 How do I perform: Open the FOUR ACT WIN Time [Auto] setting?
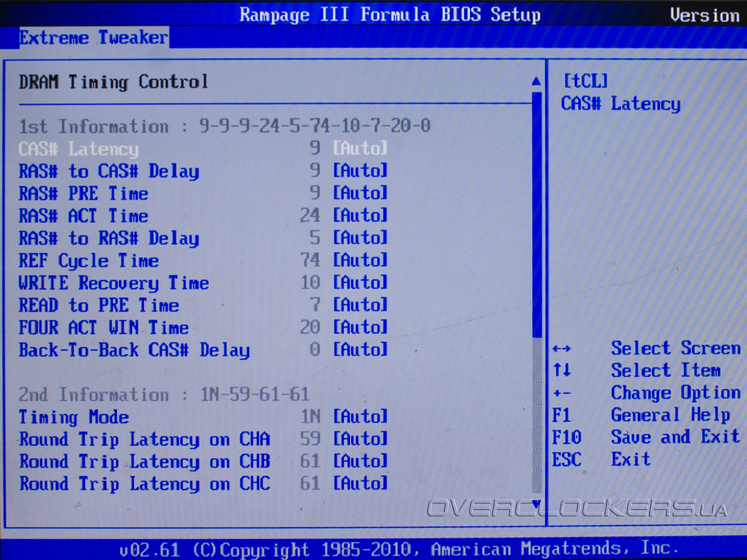(x=360, y=327)
